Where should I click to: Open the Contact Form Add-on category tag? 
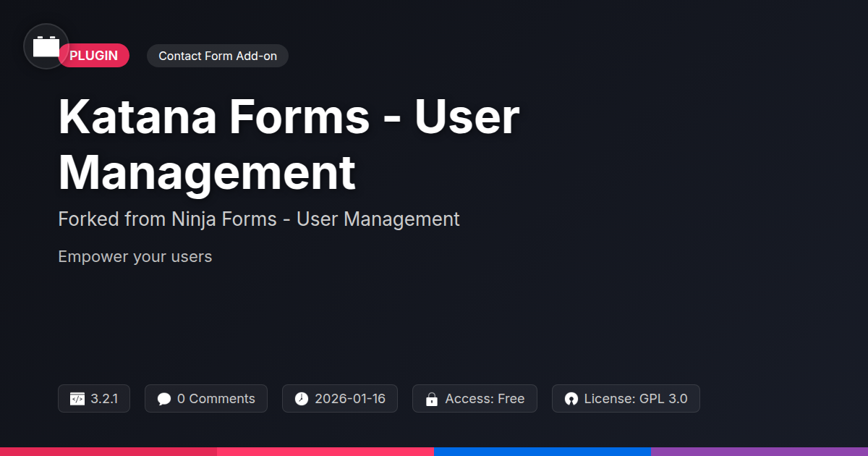[x=218, y=56]
